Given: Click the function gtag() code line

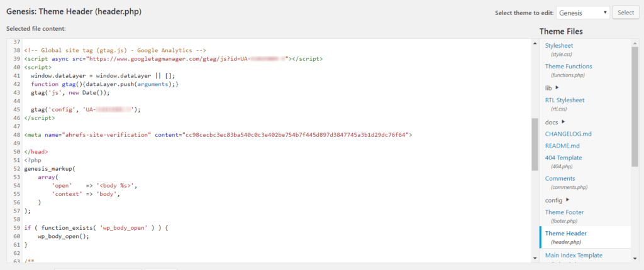Looking at the screenshot, I should pyautogui.click(x=105, y=84).
